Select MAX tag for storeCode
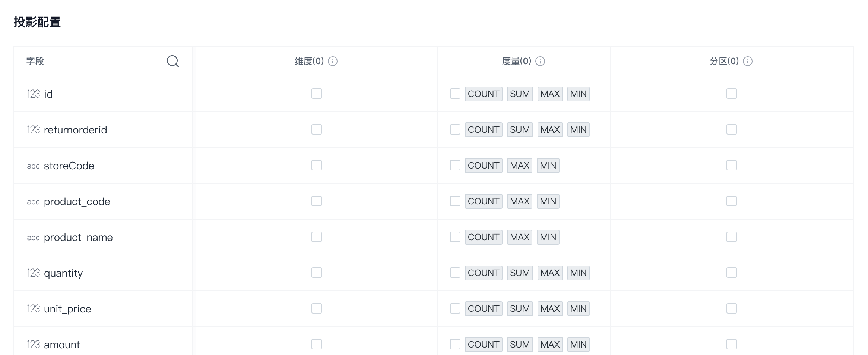Screen dimensions: 868x355 [x=519, y=166]
